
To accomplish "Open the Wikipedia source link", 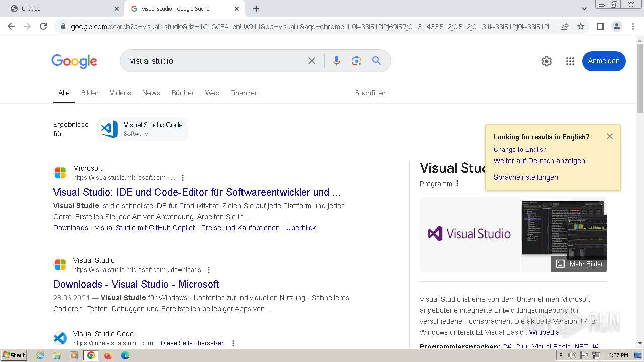I will pos(544,332).
